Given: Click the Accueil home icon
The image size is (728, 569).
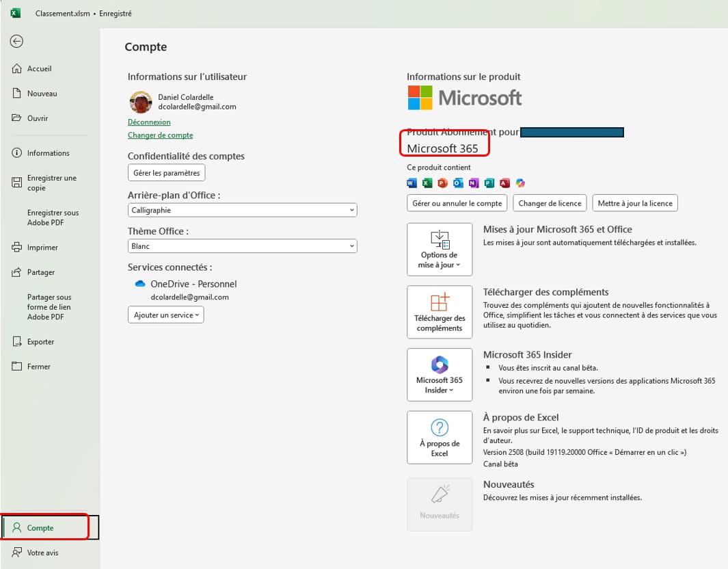Looking at the screenshot, I should point(16,69).
